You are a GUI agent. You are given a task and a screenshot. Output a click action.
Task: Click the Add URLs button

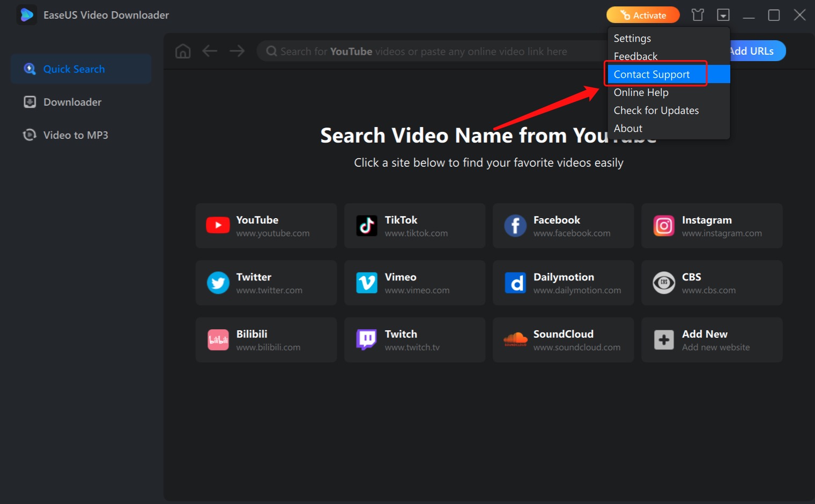coord(757,51)
